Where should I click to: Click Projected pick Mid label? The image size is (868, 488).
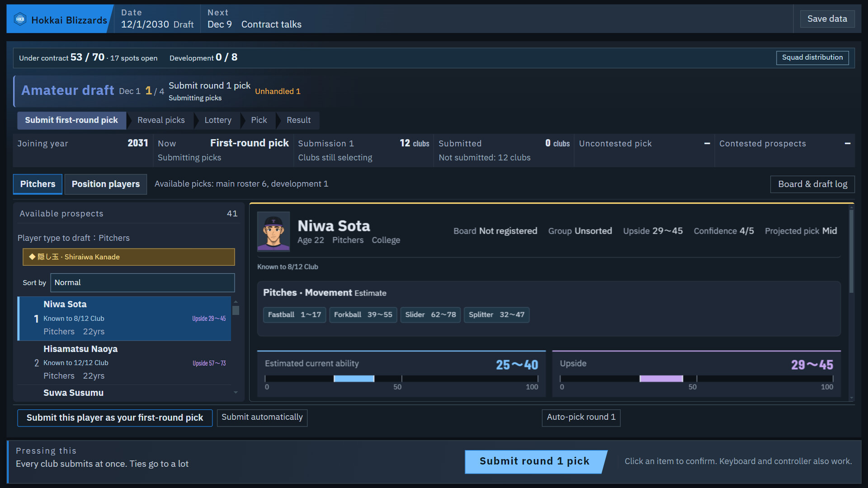click(801, 231)
